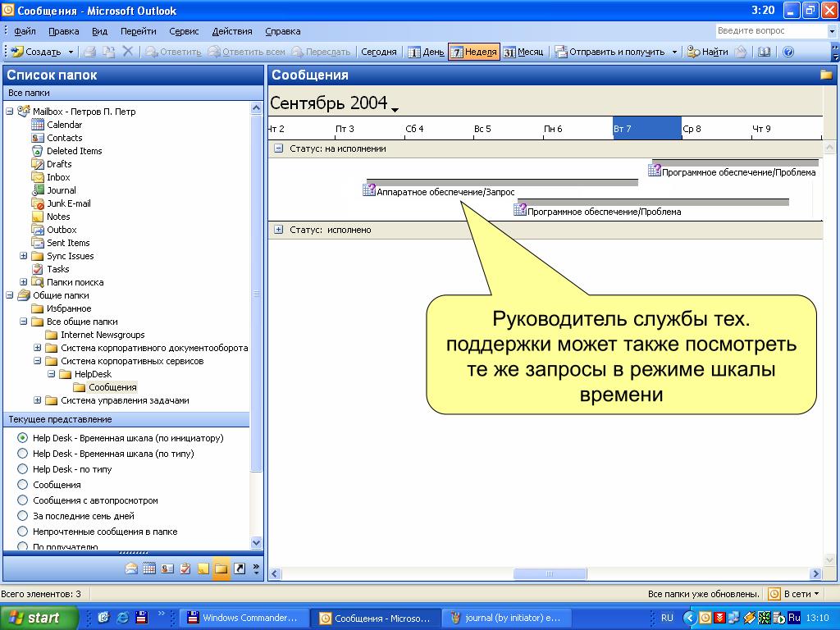
Task: Click the move to folder toolbar icon
Action: click(x=109, y=52)
